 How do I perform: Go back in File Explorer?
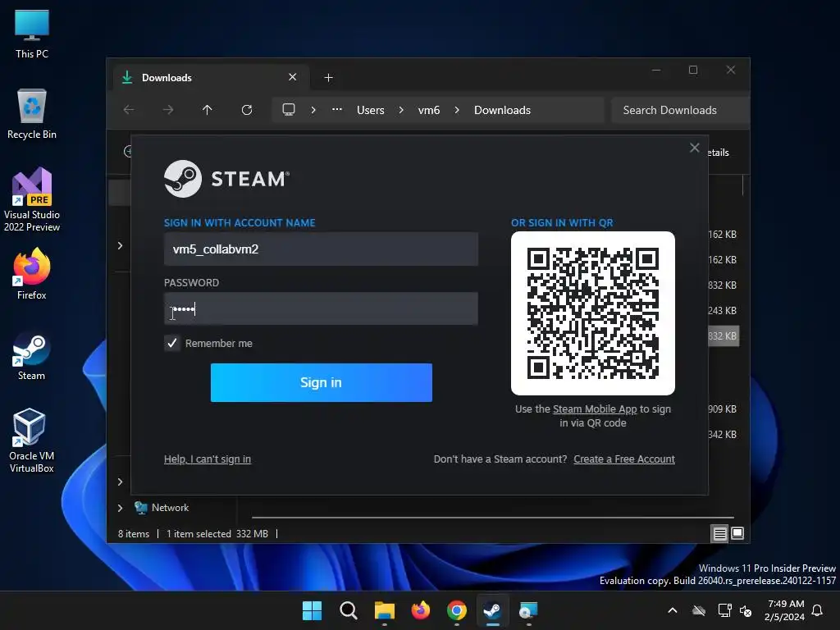pos(129,110)
